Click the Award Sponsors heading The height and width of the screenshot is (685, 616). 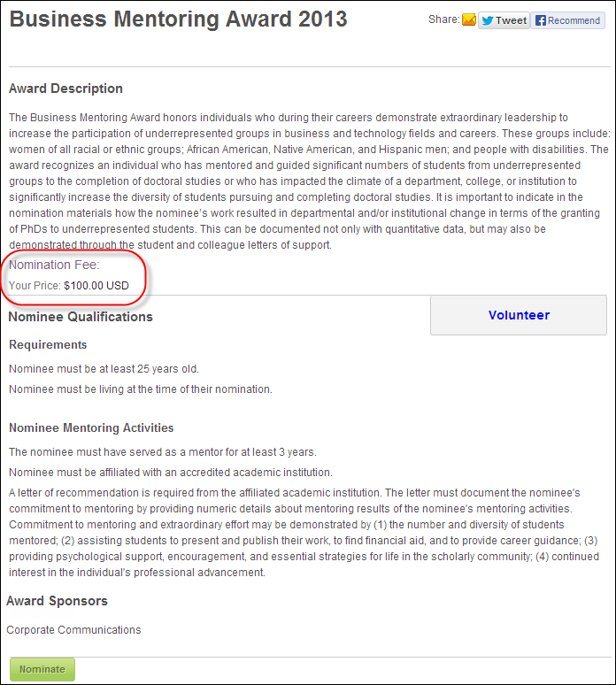pyautogui.click(x=57, y=601)
